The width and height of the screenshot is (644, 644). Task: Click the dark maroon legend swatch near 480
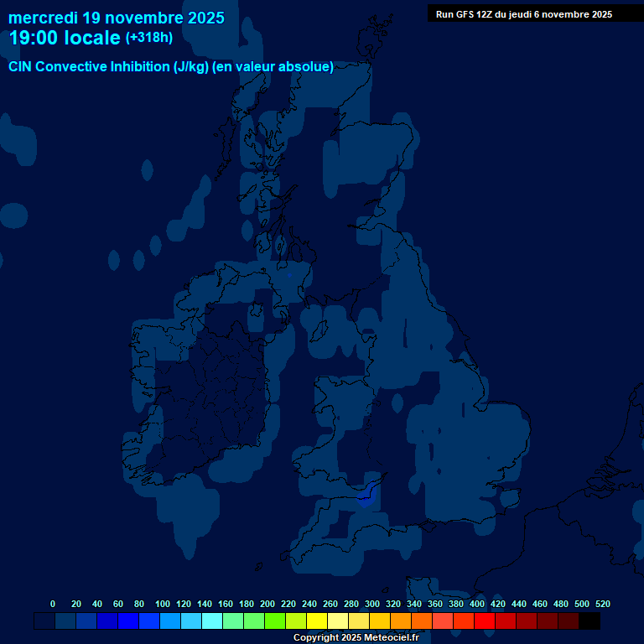569,621
